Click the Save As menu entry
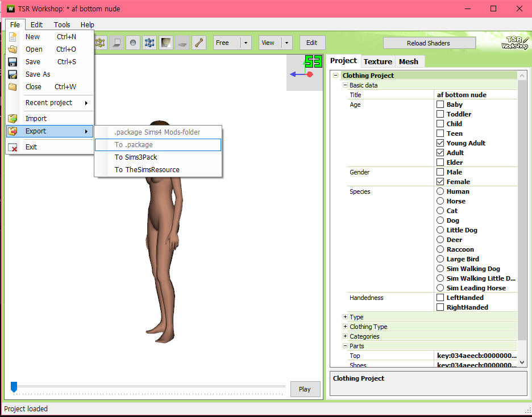Image resolution: width=532 pixels, height=417 pixels. 49,74
